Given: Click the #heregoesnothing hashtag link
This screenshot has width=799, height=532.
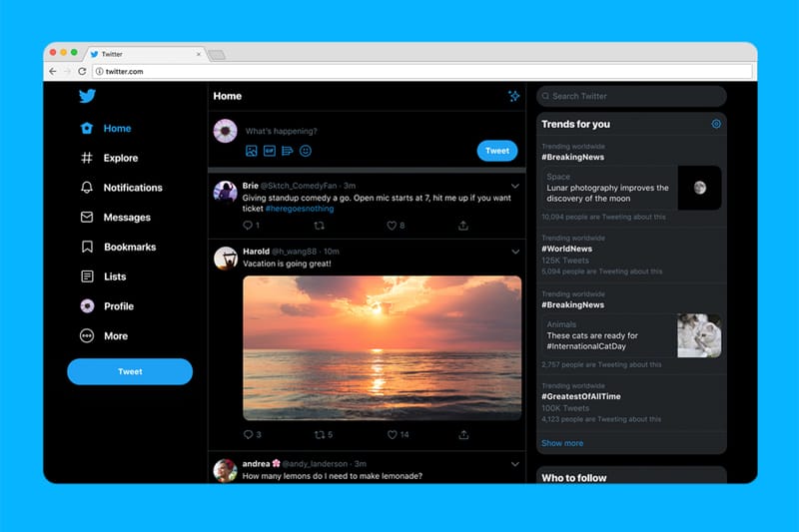Looking at the screenshot, I should pyautogui.click(x=300, y=209).
